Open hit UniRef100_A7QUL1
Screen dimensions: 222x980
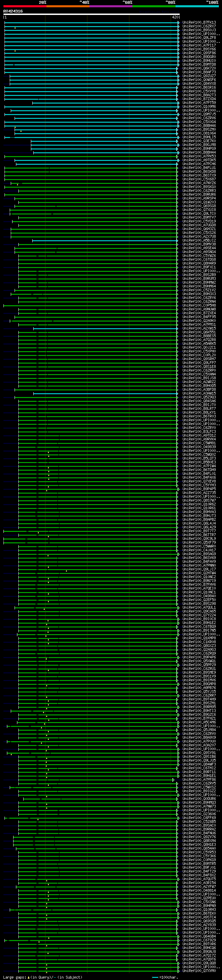(199, 608)
